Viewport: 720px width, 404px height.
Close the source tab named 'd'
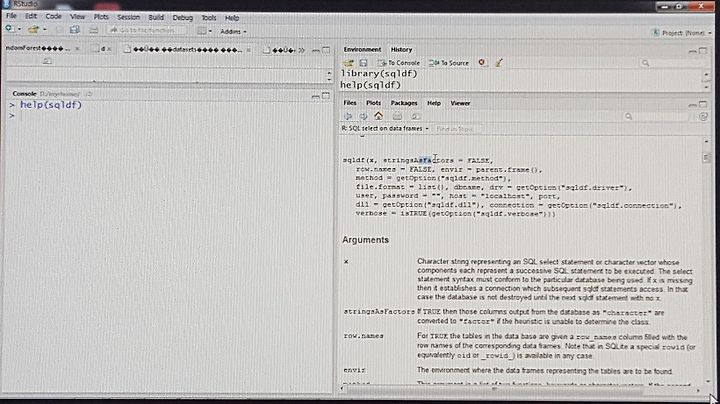pyautogui.click(x=109, y=49)
